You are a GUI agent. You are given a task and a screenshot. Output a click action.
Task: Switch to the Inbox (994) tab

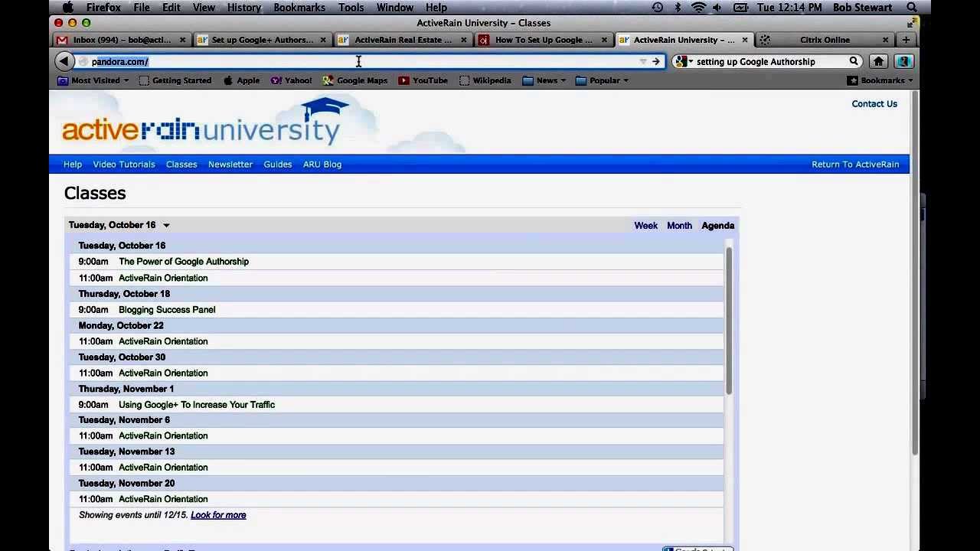pos(120,40)
